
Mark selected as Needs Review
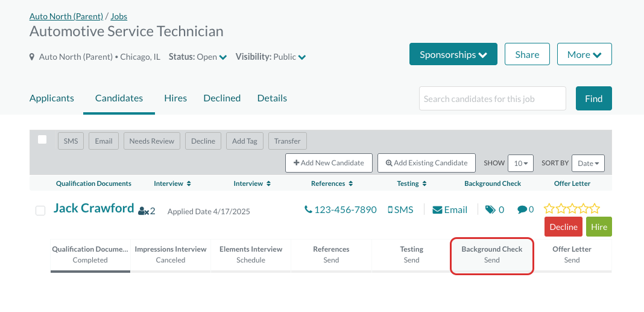pyautogui.click(x=152, y=141)
